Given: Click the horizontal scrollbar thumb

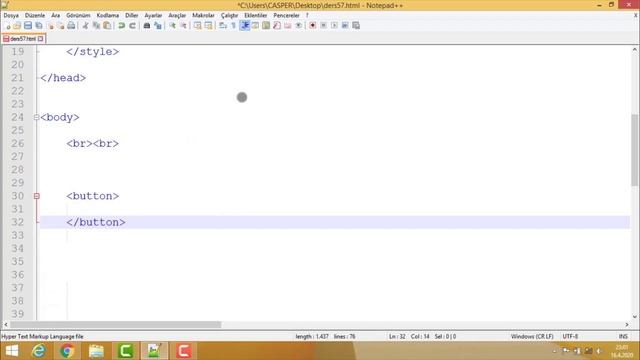Looking at the screenshot, I should click(x=116, y=325).
